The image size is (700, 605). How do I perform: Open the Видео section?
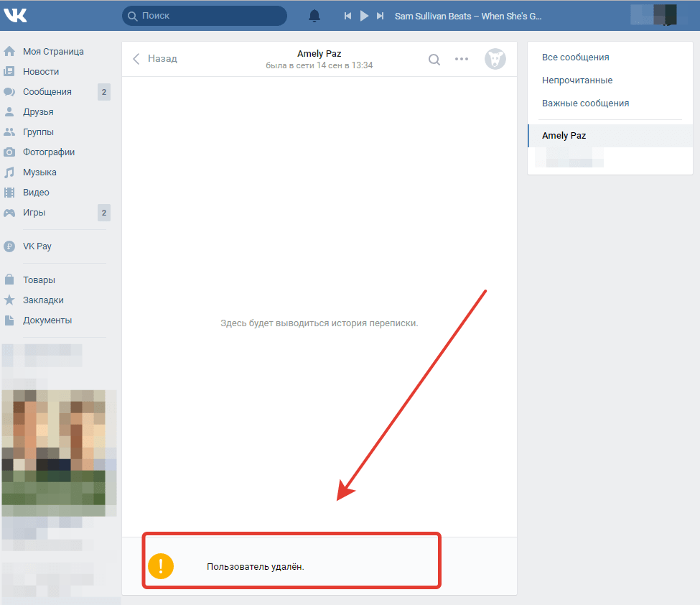36,192
